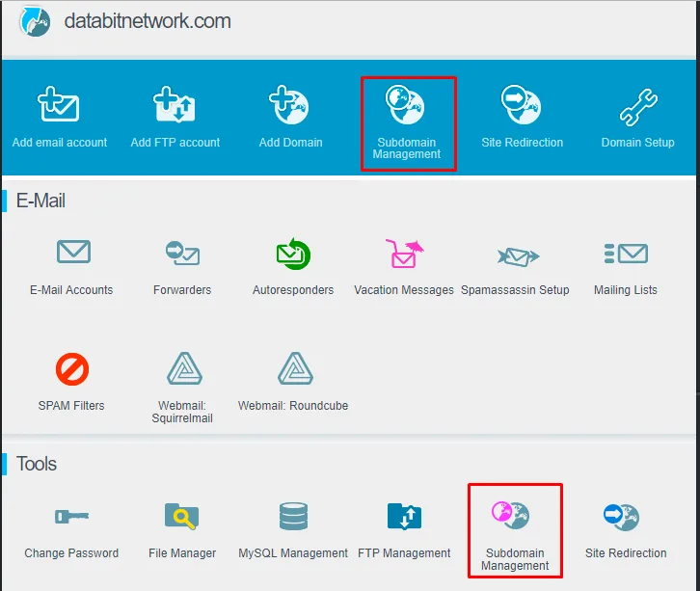Viewport: 700px width, 591px height.
Task: Open SPAM Filters red icon
Action: coord(71,368)
